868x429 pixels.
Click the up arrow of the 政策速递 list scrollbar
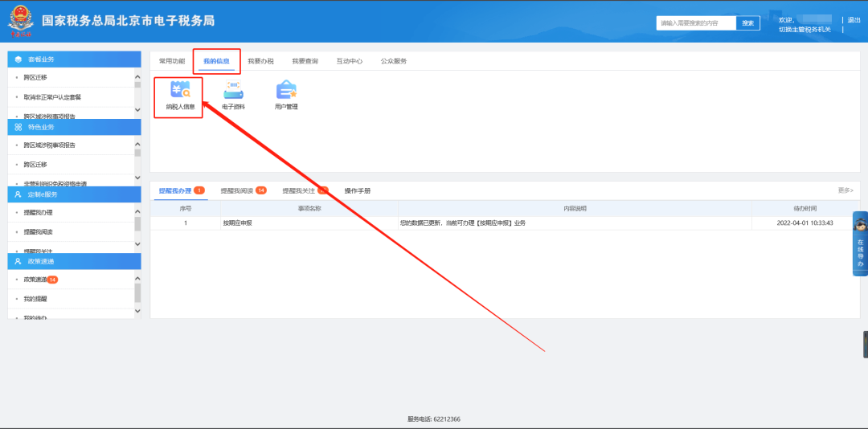pyautogui.click(x=138, y=279)
